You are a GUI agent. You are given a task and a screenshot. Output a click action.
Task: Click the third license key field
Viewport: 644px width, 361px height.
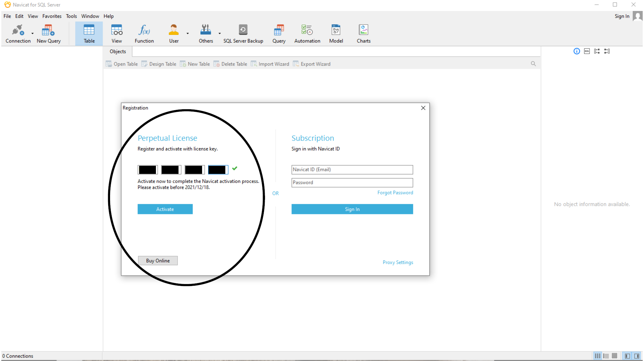tap(194, 170)
